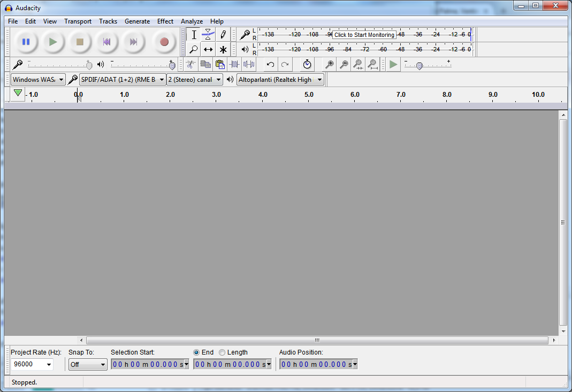Open the Transport menu
This screenshot has width=572, height=392.
[78, 21]
